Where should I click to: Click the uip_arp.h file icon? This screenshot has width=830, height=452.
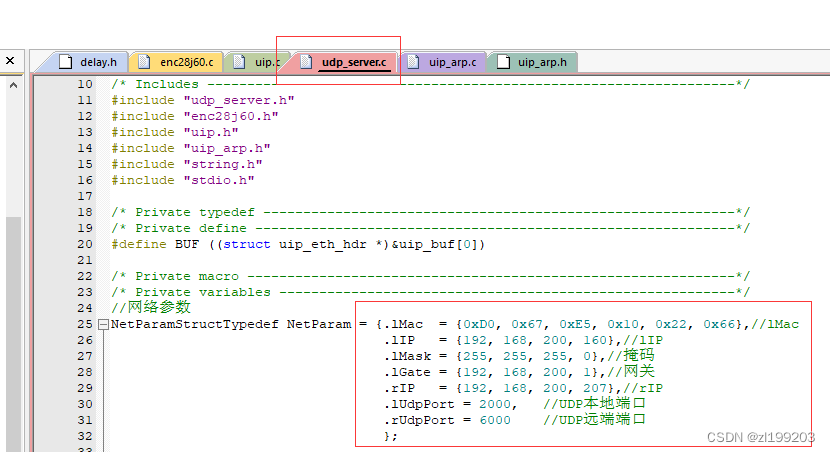(504, 62)
